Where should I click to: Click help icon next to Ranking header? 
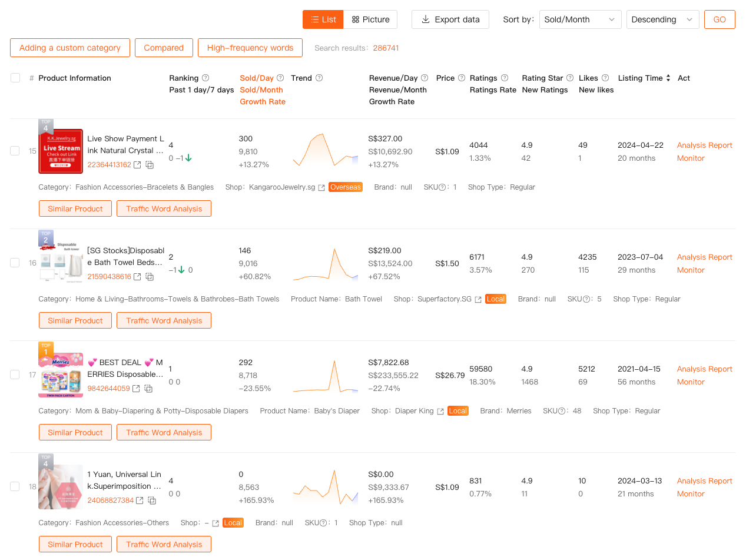pos(205,78)
